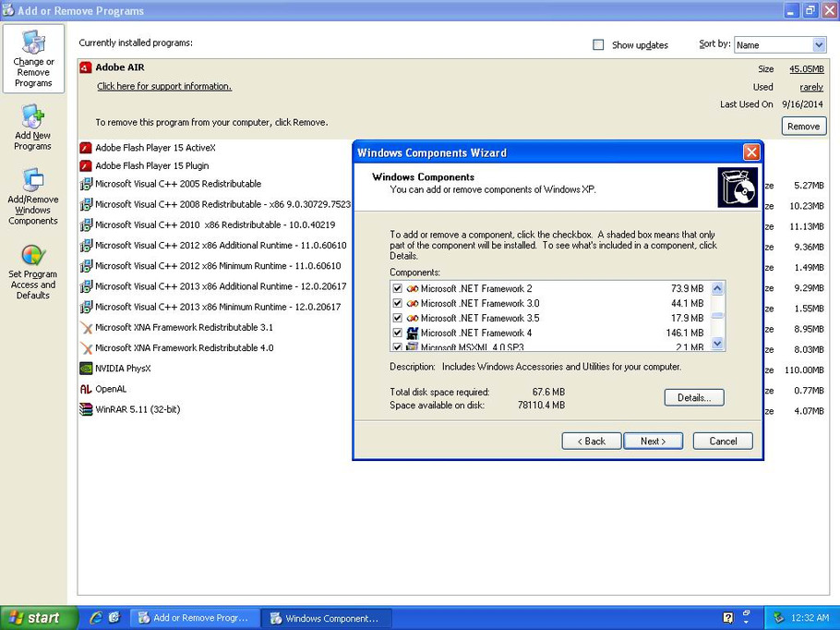Open Add New Programs section
This screenshot has width=840, height=630.
[32, 127]
